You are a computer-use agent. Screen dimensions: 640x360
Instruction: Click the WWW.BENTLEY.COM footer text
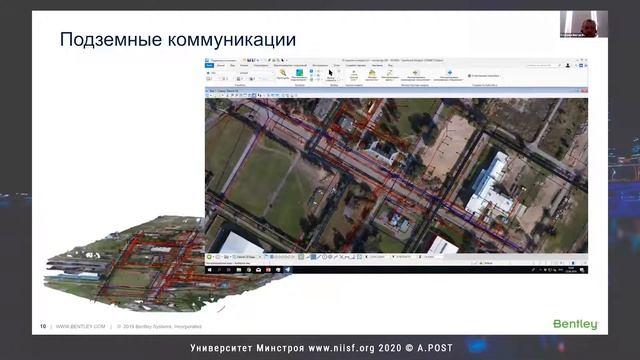click(x=80, y=327)
